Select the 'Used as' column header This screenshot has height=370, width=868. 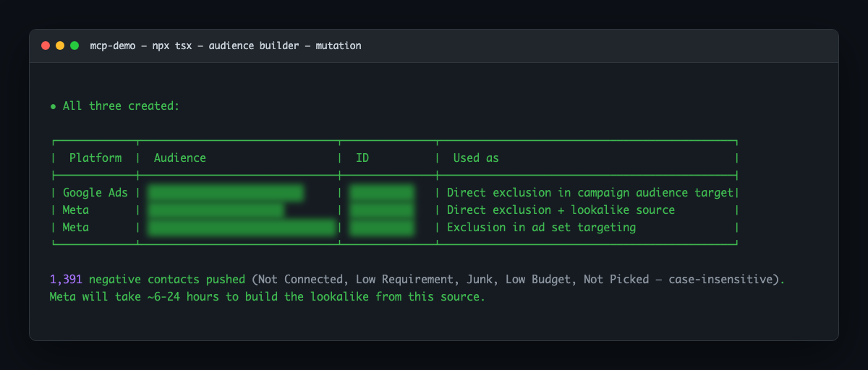coord(476,158)
